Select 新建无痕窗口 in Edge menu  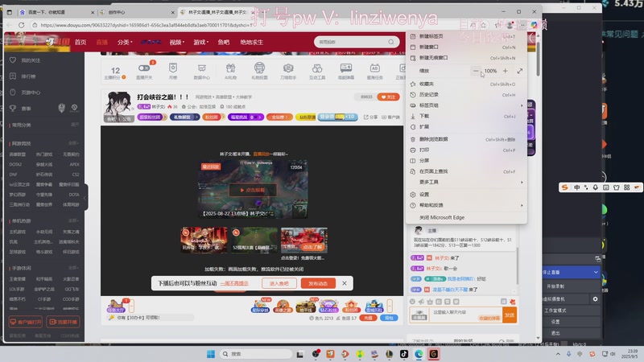coord(466,58)
